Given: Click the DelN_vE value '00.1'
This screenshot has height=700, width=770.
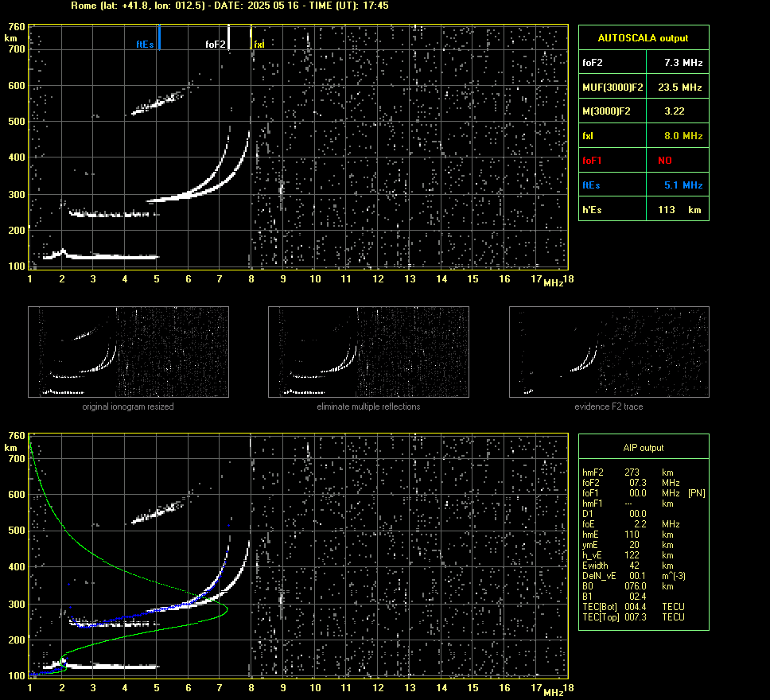Looking at the screenshot, I should (x=638, y=576).
